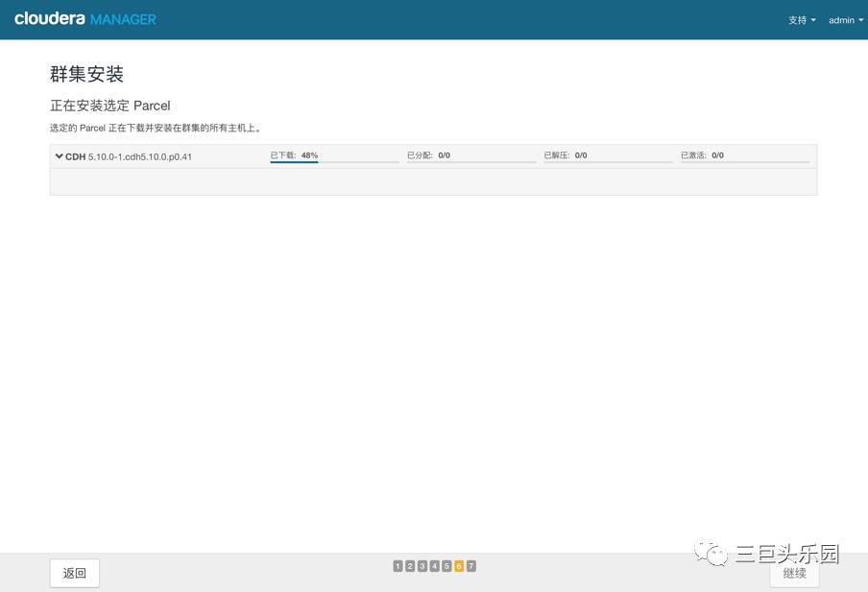Go to wizard step 3
Viewport: 868px width, 592px height.
422,566
